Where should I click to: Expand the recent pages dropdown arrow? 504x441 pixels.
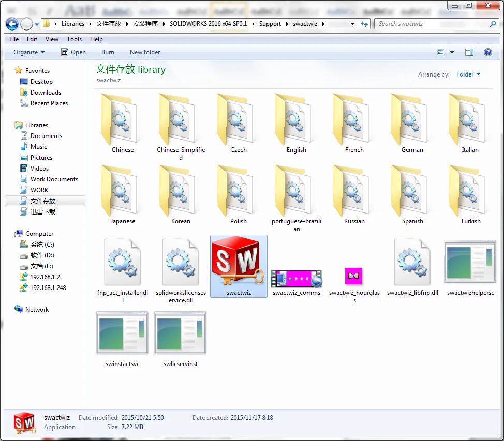pos(37,24)
